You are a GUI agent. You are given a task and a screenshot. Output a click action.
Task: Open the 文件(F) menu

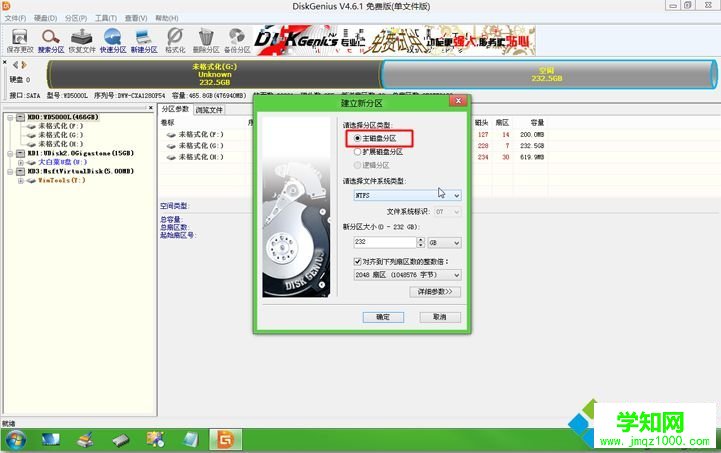click(15, 18)
